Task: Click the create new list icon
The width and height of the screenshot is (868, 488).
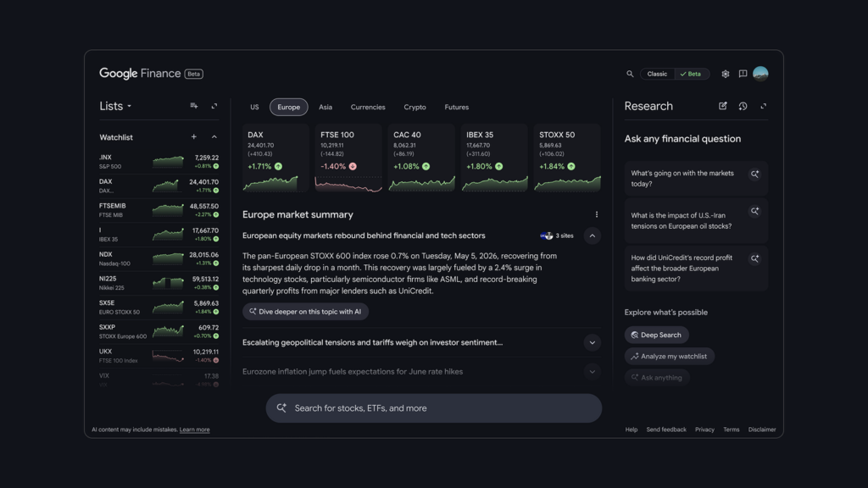Action: tap(194, 106)
